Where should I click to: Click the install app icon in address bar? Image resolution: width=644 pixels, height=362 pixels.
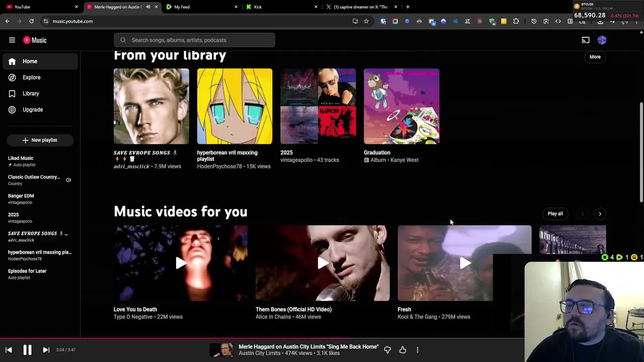[355, 21]
